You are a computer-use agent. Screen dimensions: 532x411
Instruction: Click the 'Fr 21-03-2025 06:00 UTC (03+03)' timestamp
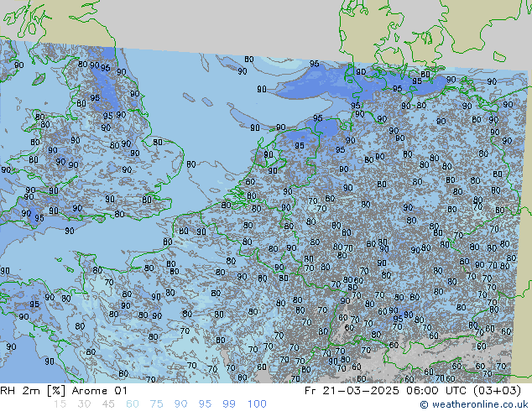413,391
